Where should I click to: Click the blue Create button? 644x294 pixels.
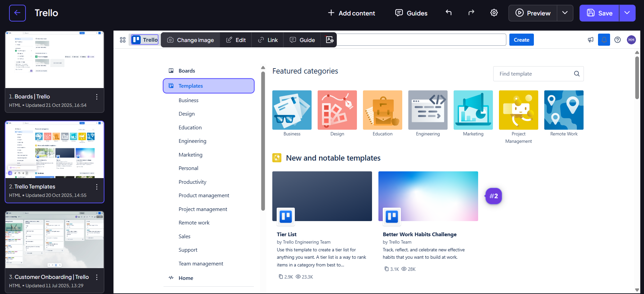pyautogui.click(x=521, y=40)
